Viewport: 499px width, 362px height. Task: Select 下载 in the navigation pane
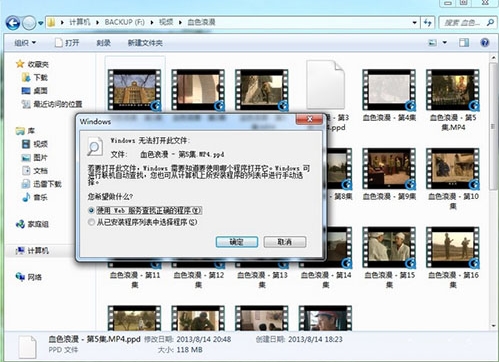tap(35, 78)
